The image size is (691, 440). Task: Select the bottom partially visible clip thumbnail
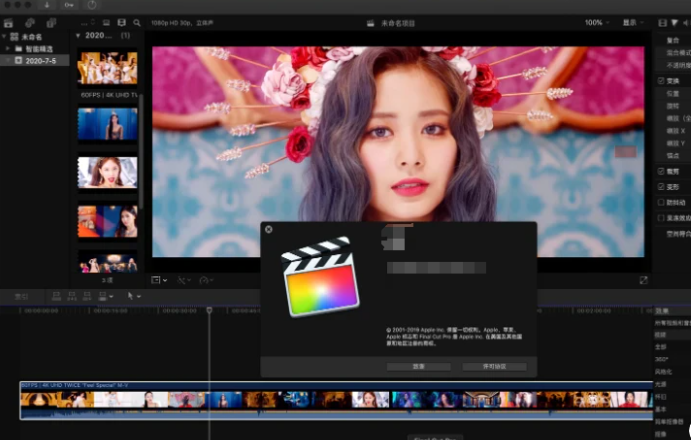pos(108,263)
